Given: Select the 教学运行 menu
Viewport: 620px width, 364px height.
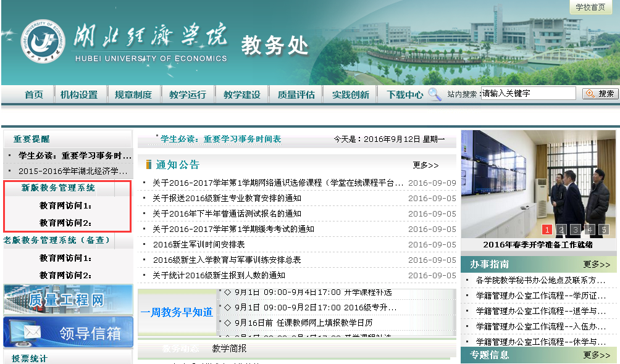Looking at the screenshot, I should point(188,95).
